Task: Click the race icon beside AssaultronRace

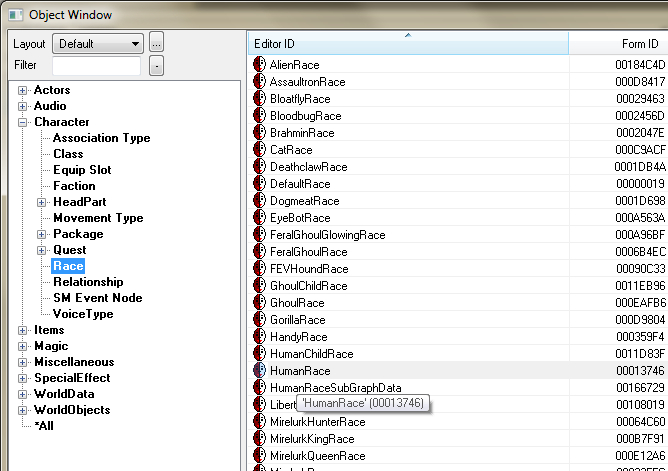Action: pyautogui.click(x=259, y=81)
